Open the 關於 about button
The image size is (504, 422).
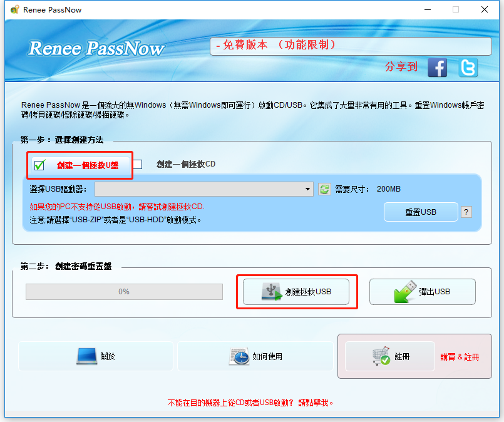coord(96,356)
